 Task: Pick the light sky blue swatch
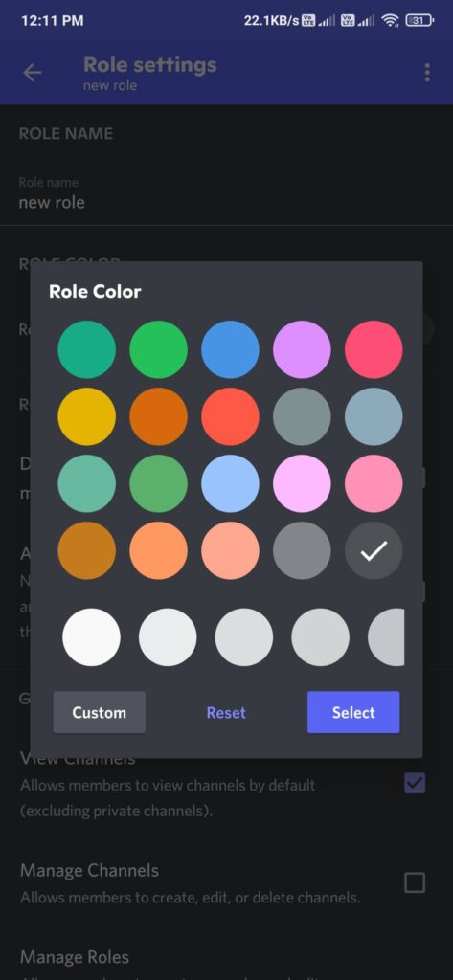(230, 483)
